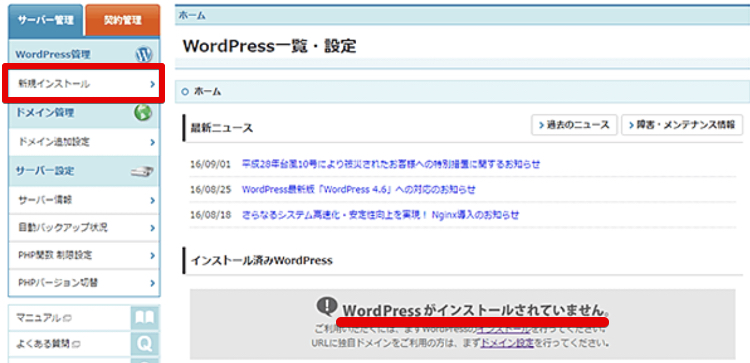Click the Q icon next to よくある質問
Screen dimensions: 750x363
[x=145, y=343]
